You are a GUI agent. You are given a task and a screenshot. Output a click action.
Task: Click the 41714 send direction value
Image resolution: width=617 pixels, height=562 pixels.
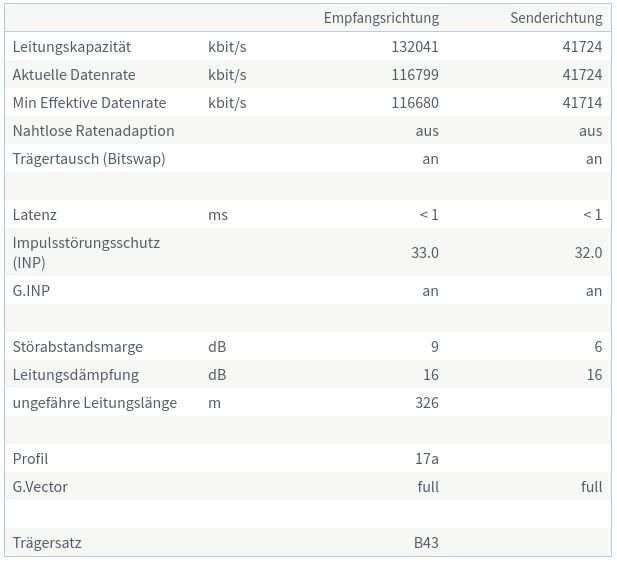tap(582, 102)
